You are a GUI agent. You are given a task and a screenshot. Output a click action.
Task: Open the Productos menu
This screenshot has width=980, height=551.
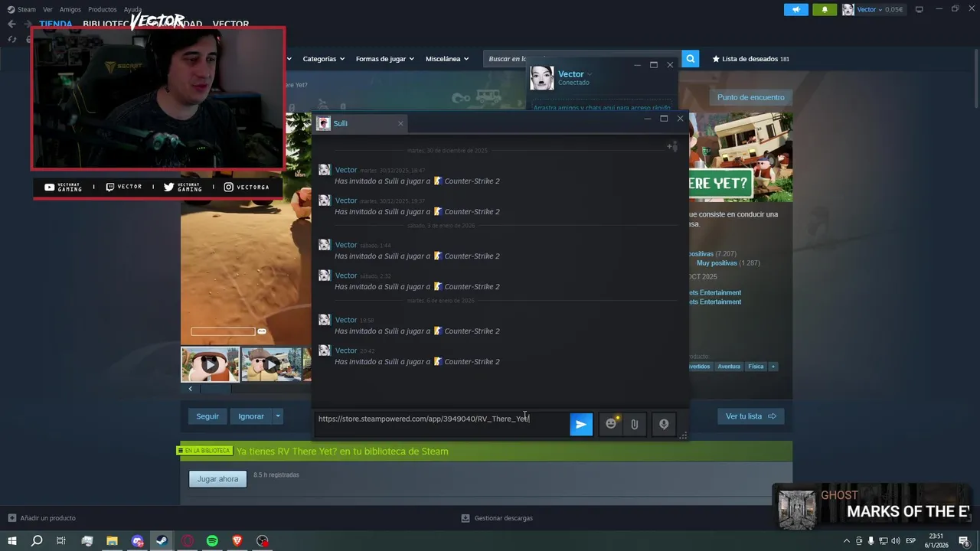click(x=103, y=9)
